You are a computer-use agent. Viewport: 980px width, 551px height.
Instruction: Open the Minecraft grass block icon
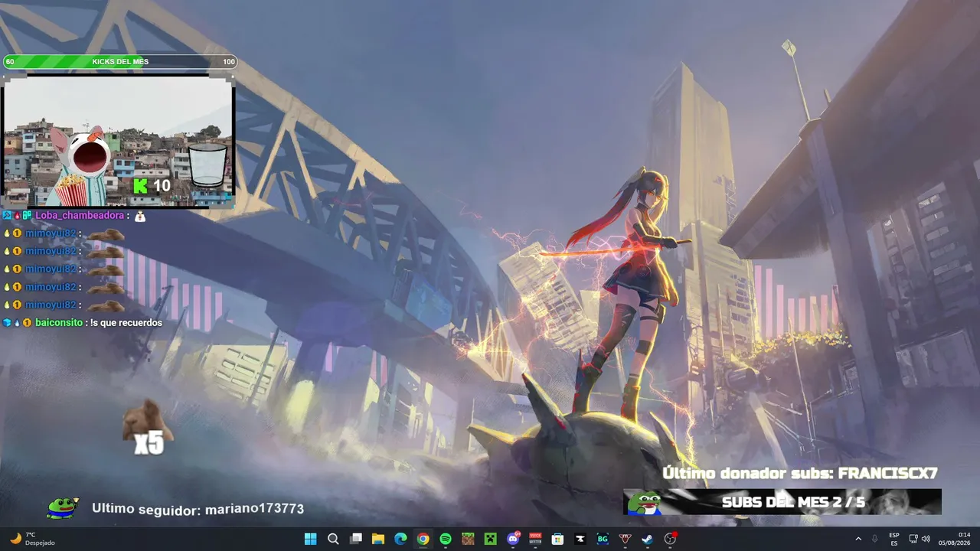point(468,539)
